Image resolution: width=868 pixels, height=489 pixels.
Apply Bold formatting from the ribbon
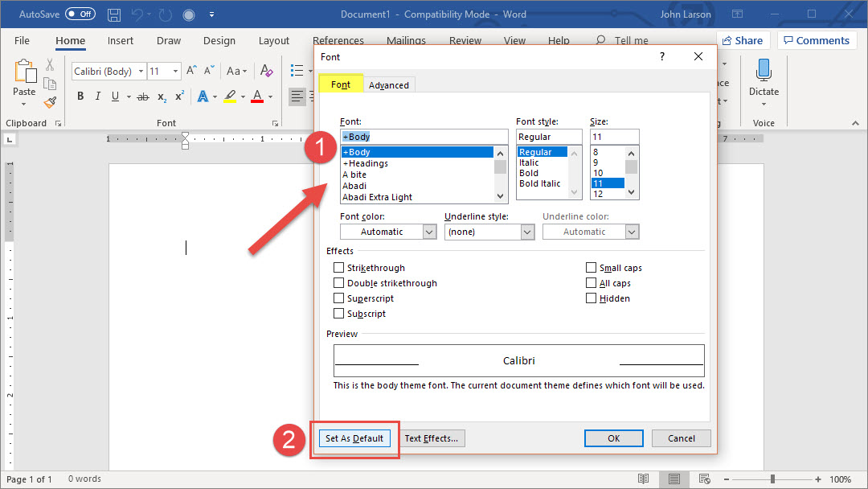[80, 97]
